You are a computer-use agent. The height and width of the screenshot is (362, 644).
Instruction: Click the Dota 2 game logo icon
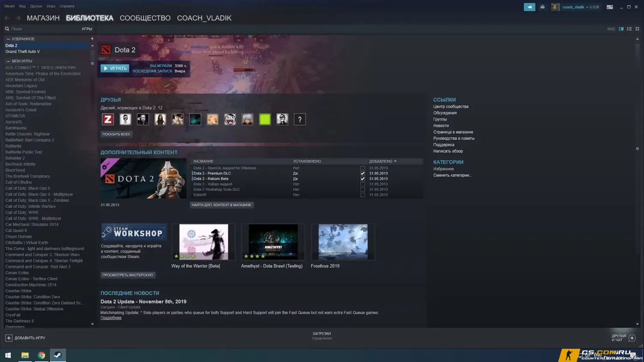click(106, 50)
